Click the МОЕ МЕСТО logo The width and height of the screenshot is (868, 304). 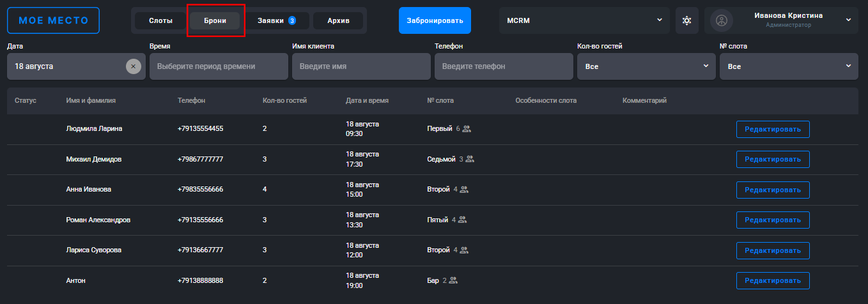[x=53, y=20]
